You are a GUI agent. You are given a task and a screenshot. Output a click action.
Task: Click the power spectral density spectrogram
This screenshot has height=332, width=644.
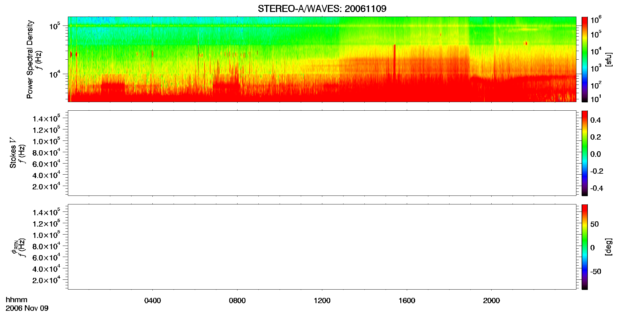click(322, 59)
